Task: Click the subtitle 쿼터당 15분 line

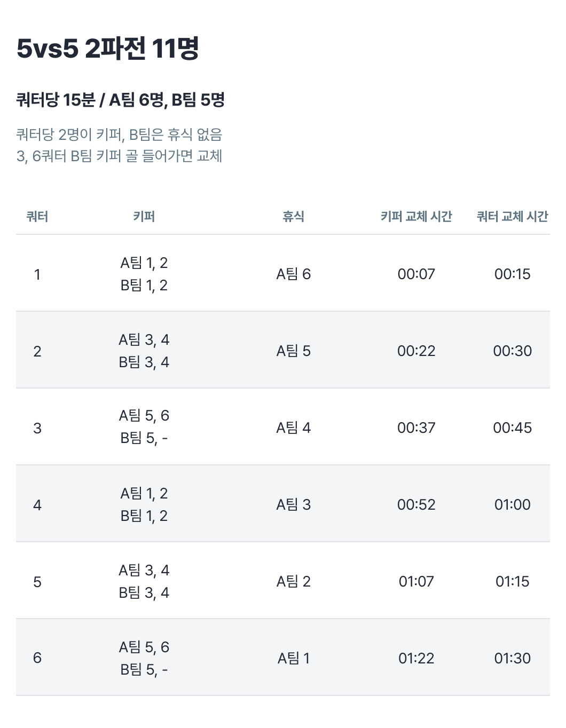Action: click(x=121, y=100)
